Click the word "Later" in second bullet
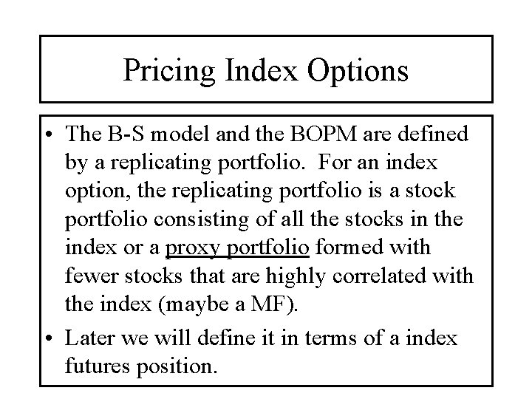Viewport: 532px width, 399px height. click(x=89, y=338)
